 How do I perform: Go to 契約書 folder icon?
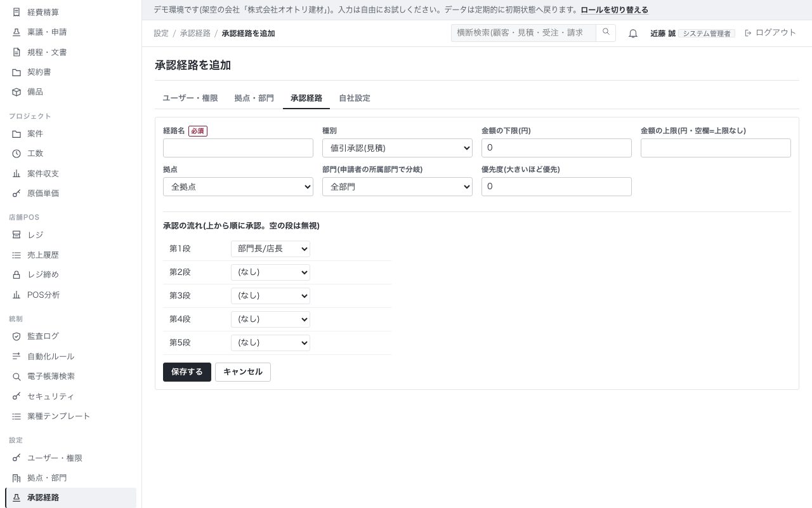click(16, 72)
